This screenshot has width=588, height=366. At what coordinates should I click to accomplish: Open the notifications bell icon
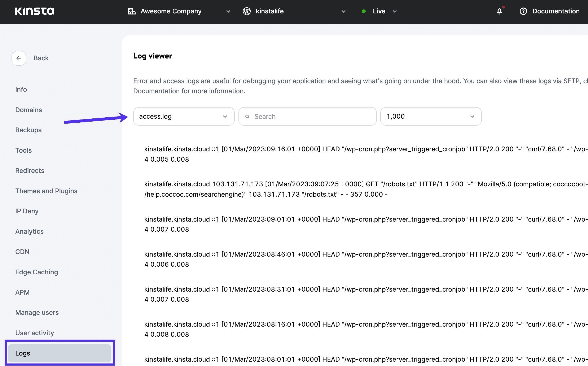(499, 11)
